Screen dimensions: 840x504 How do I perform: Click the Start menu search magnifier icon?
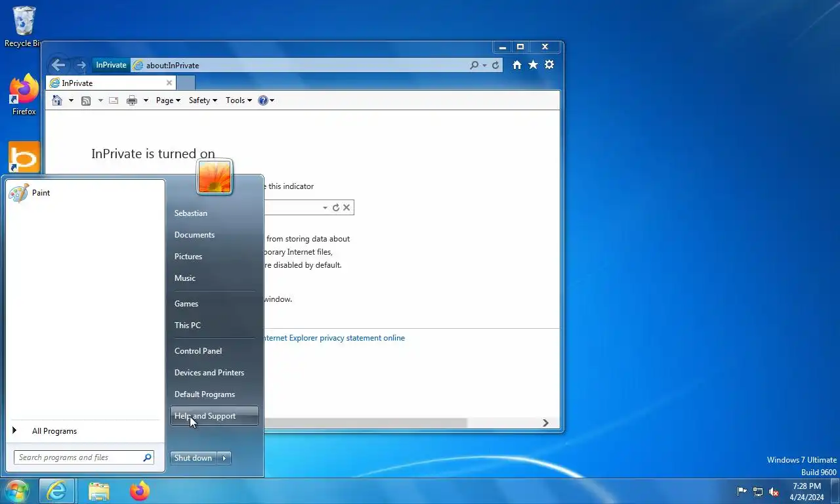147,457
